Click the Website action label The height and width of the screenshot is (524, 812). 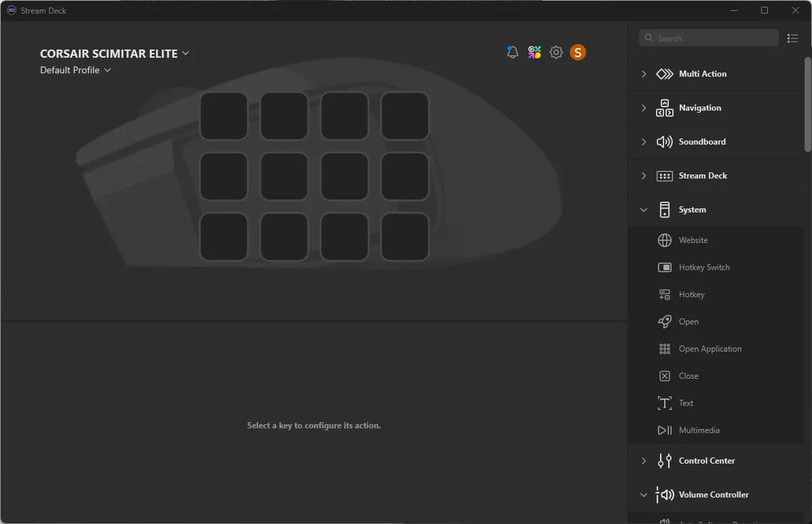pos(693,240)
